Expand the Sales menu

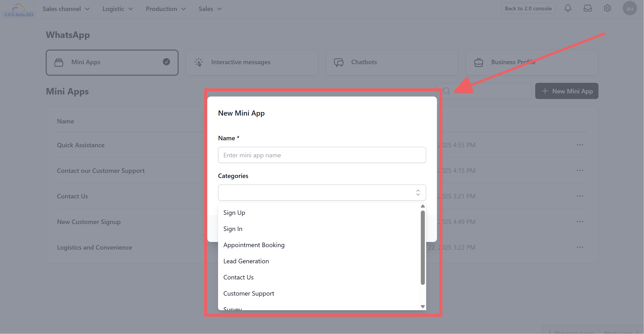pyautogui.click(x=210, y=9)
